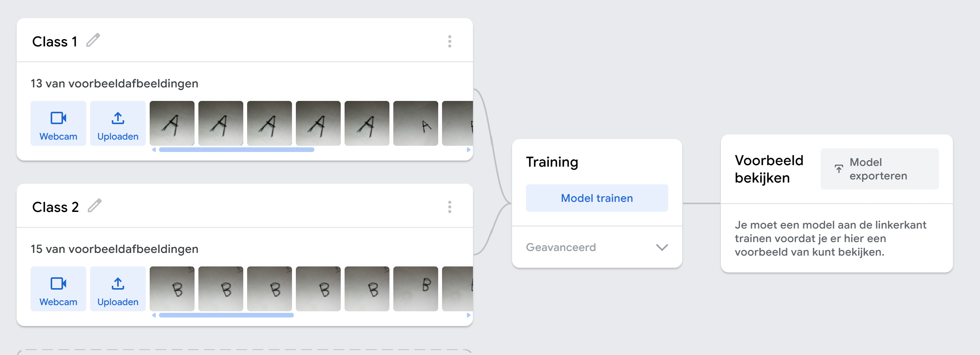Image resolution: width=980 pixels, height=355 pixels.
Task: Select the first letter B thumbnail
Action: coord(172,289)
